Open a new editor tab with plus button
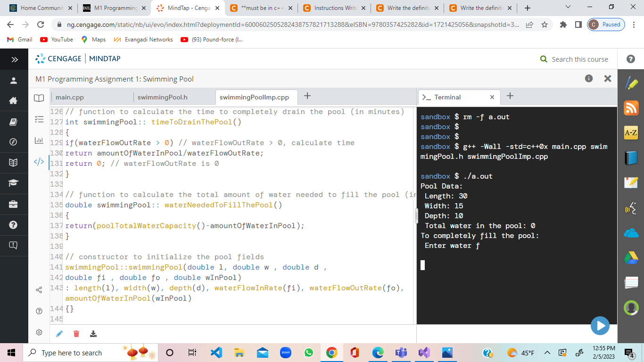644x362 pixels. tap(307, 96)
